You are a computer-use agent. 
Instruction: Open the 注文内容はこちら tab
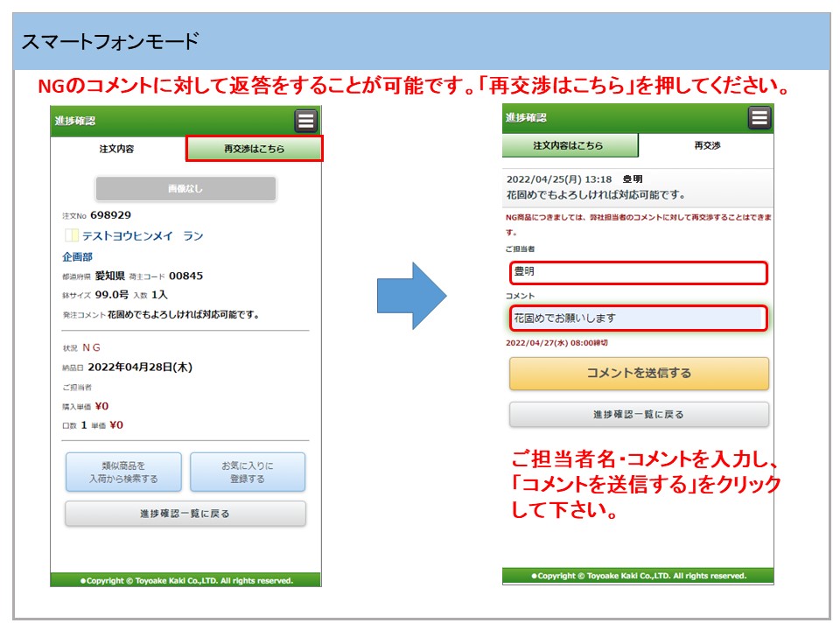click(x=570, y=145)
